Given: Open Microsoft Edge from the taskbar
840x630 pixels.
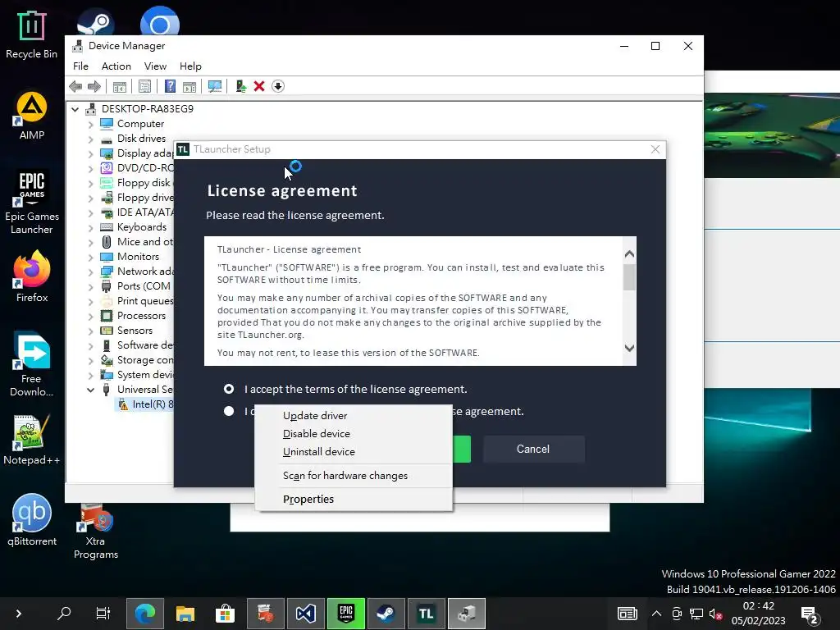Looking at the screenshot, I should point(144,614).
